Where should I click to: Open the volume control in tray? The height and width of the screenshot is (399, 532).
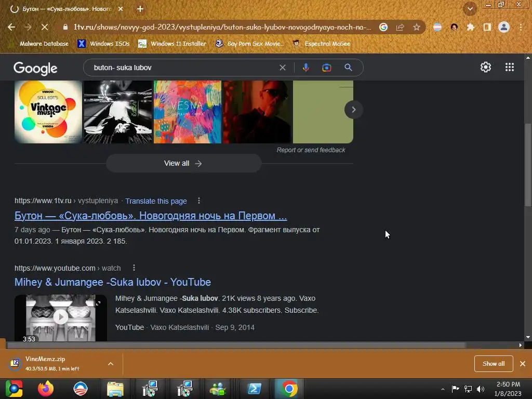tap(481, 389)
